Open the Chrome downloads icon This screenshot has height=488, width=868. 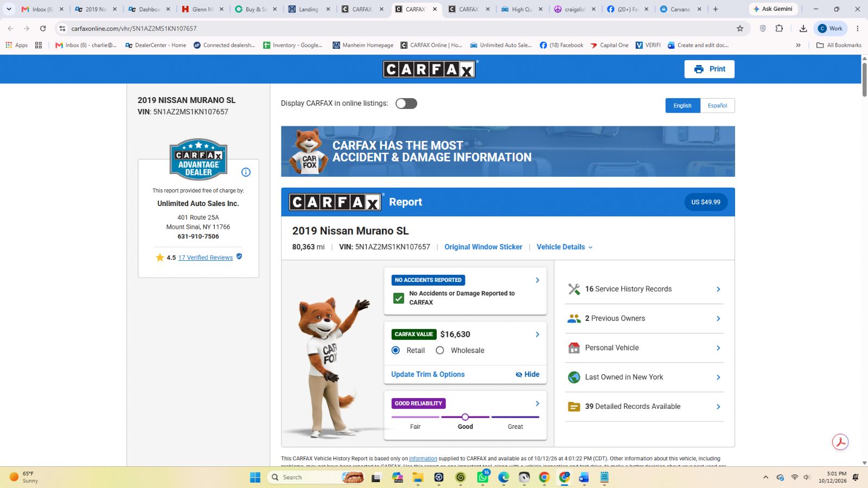coord(803,28)
